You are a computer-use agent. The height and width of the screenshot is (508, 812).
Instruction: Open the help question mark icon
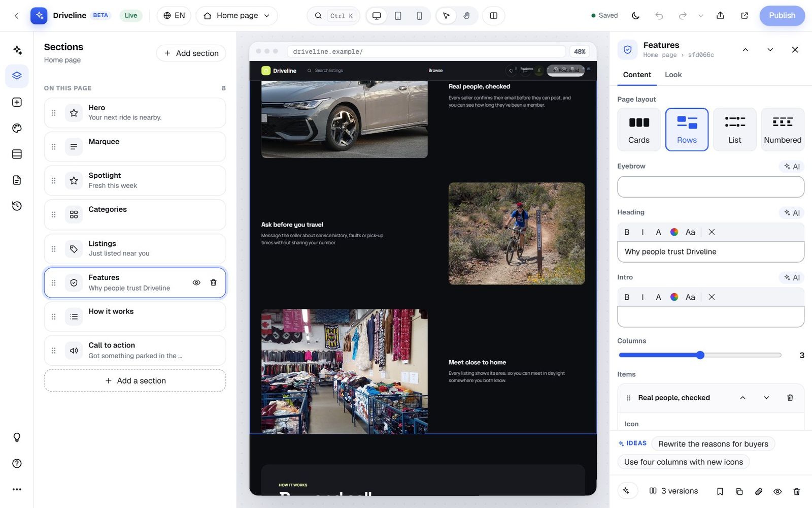(x=17, y=463)
